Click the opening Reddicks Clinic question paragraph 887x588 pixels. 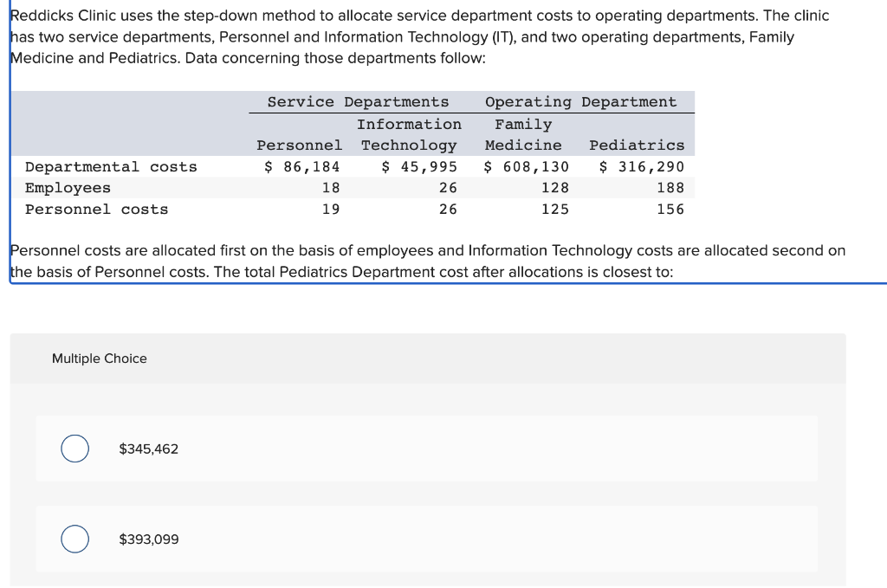pyautogui.click(x=420, y=36)
